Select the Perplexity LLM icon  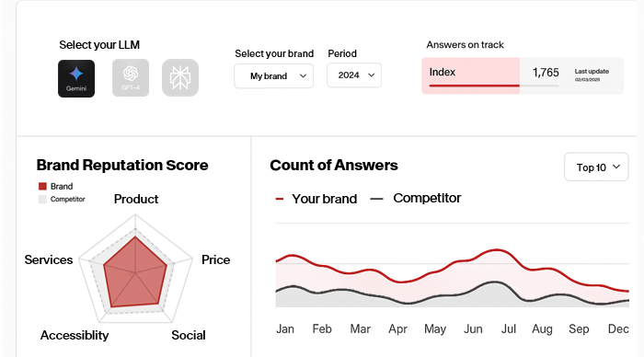(180, 77)
